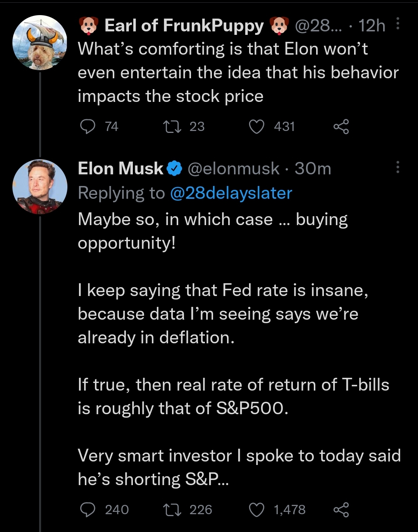The width and height of the screenshot is (418, 532).
Task: Share Elon Musk's tweet
Action: [341, 510]
